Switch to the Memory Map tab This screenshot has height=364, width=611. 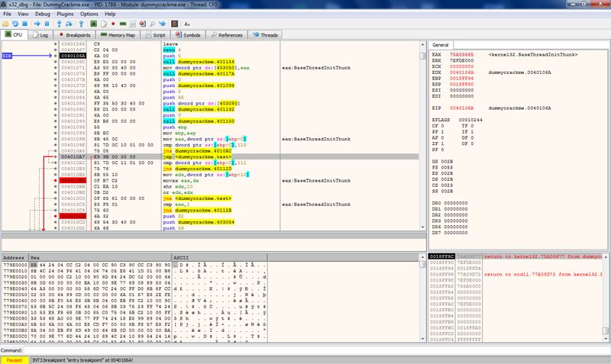click(x=118, y=35)
